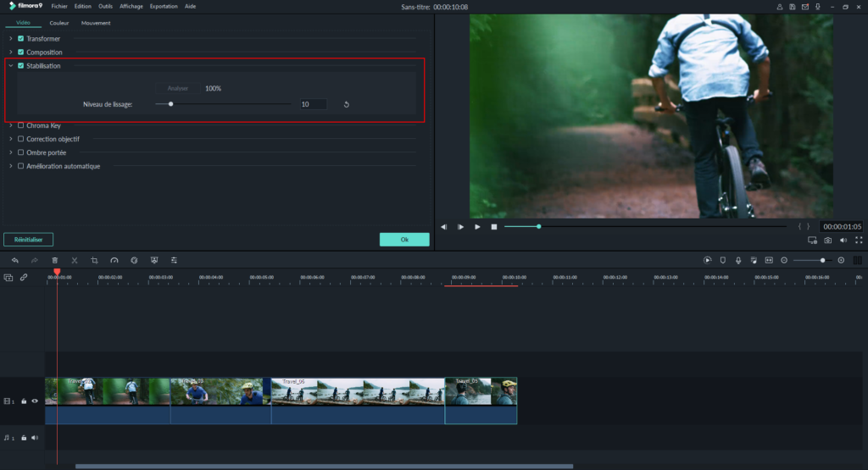Open the color palette tool
Viewport: 868px width, 470px height.
[x=134, y=261]
